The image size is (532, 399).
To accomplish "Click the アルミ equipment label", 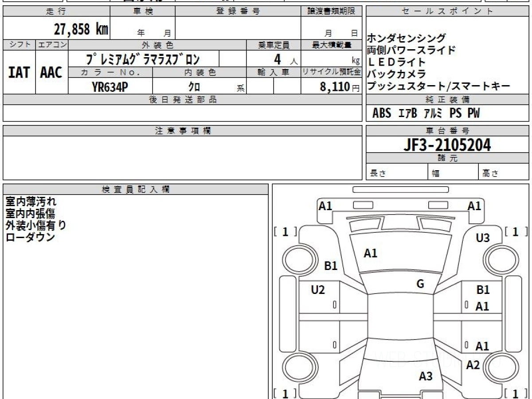I will 433,113.
